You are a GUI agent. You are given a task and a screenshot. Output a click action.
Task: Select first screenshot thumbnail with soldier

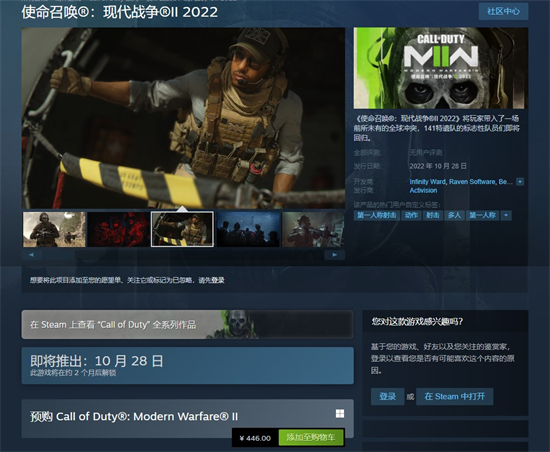click(54, 229)
